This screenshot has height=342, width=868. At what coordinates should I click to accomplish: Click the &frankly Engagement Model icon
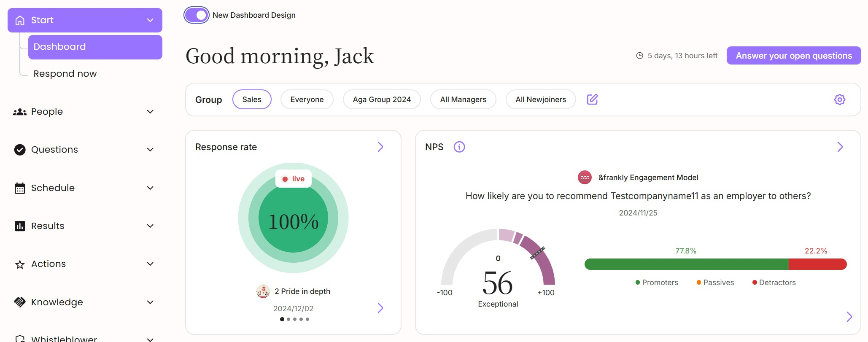585,178
